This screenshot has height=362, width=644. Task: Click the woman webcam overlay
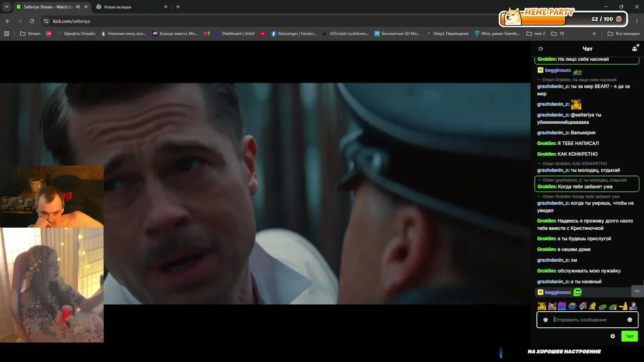point(52,285)
